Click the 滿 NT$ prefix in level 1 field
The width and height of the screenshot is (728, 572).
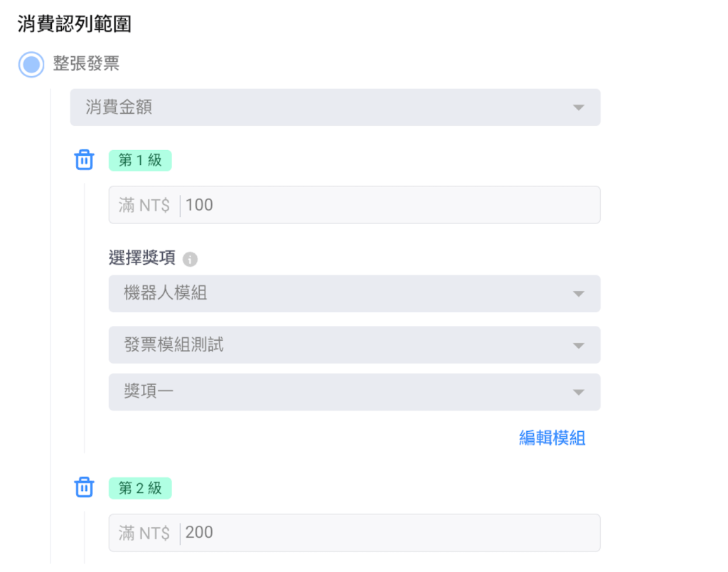[144, 206]
